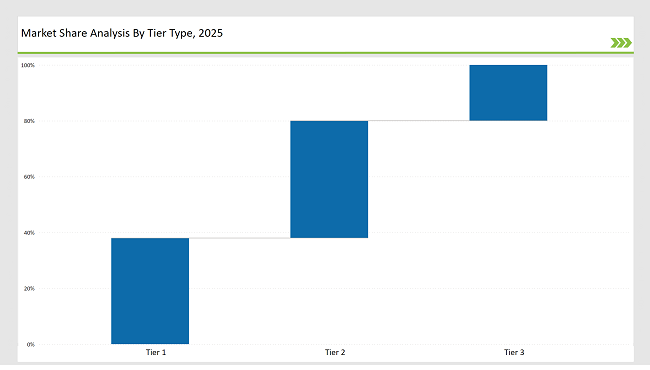Screen dimensions: 650x370
Task: Click the 80% y-axis label
Action: tap(29, 121)
